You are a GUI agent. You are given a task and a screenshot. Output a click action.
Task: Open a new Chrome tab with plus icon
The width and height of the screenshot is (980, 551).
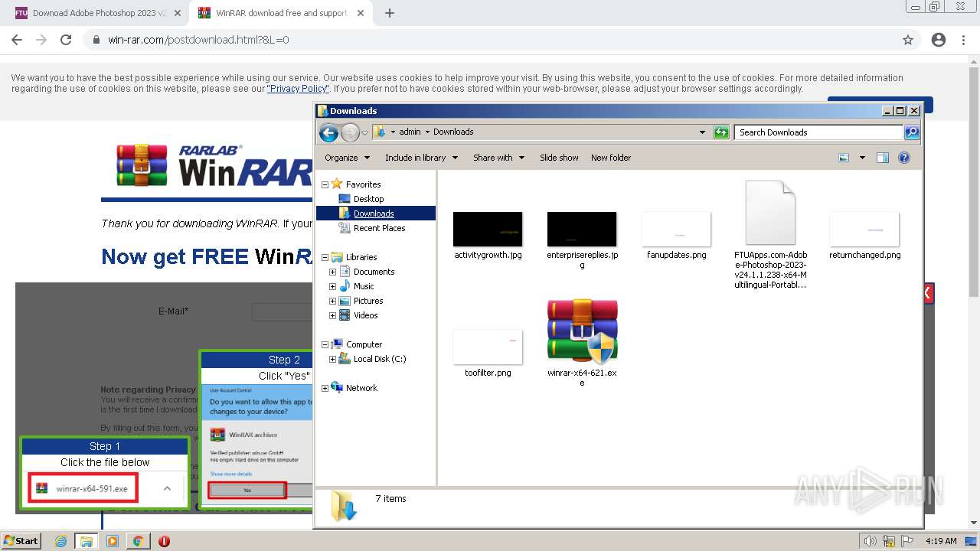coord(390,13)
